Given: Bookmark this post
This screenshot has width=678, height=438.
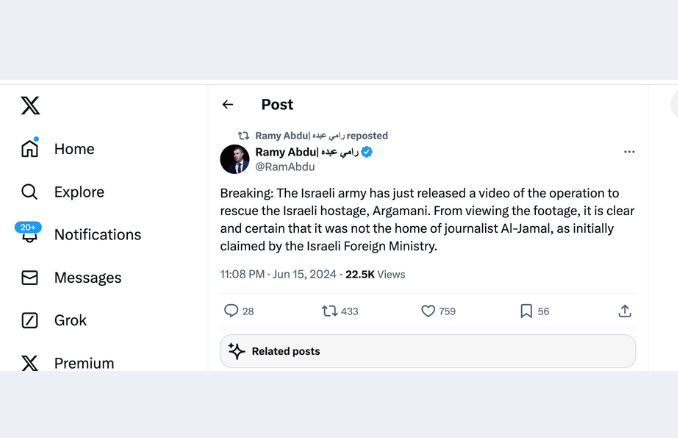Looking at the screenshot, I should [x=526, y=311].
